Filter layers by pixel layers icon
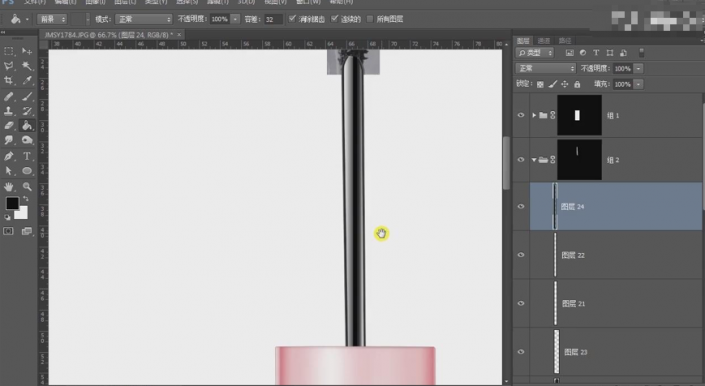This screenshot has height=386, width=705. (570, 53)
